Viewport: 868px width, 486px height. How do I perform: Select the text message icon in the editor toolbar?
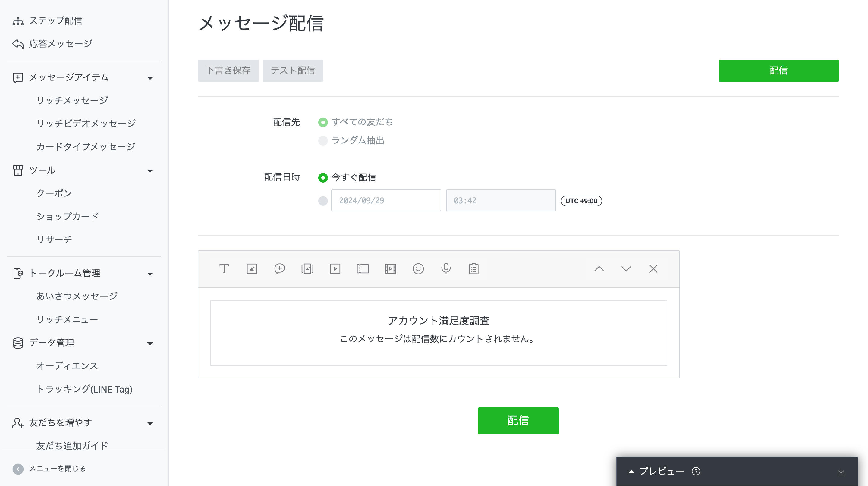click(224, 269)
